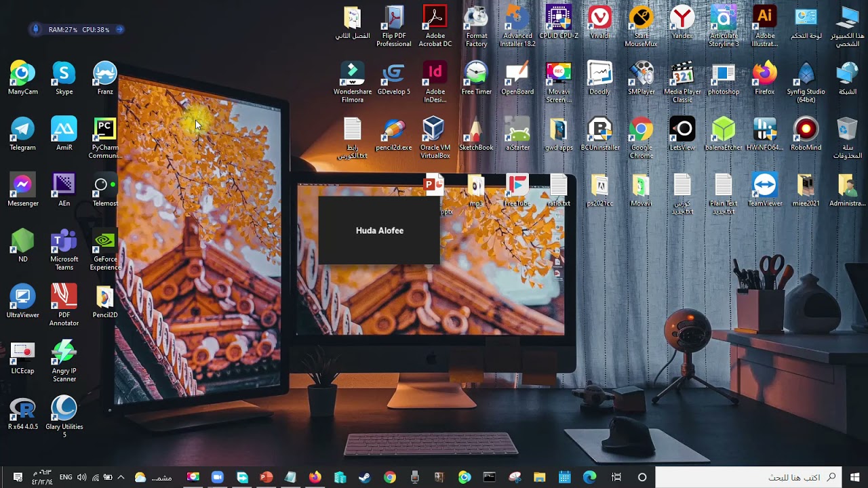Open Articulate Storyline 3 icon
Screen dimensions: 868x488
[x=724, y=26]
